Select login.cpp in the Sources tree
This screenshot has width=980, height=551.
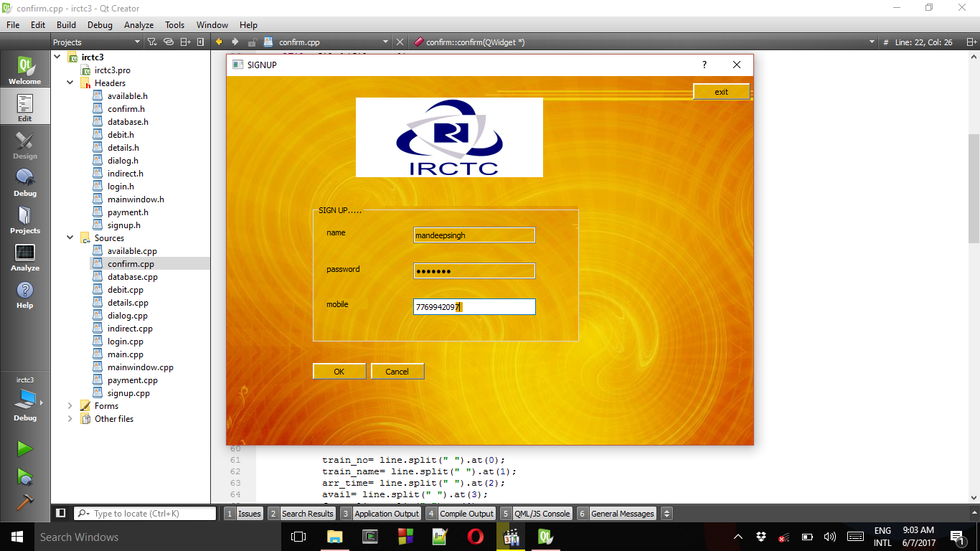pos(126,342)
